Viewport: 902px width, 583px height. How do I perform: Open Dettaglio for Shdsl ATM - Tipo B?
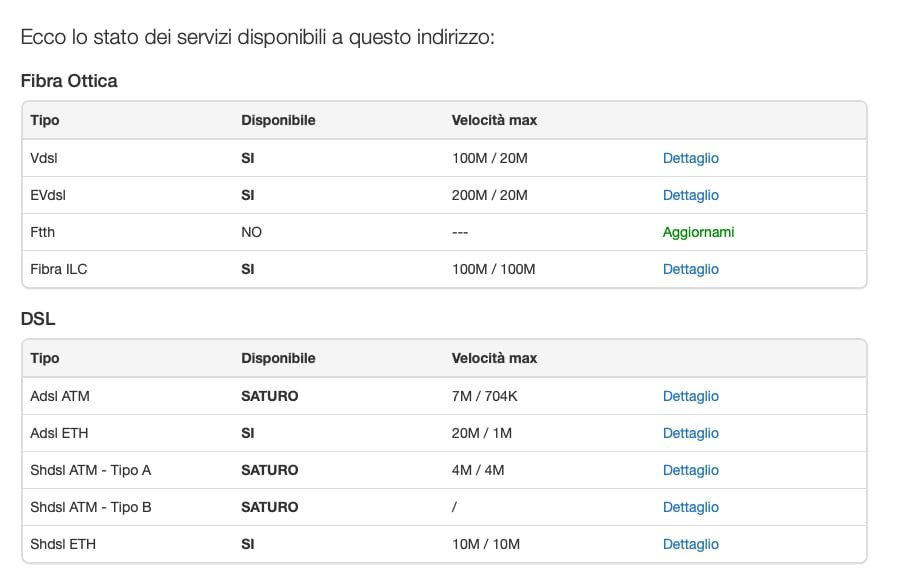(690, 507)
